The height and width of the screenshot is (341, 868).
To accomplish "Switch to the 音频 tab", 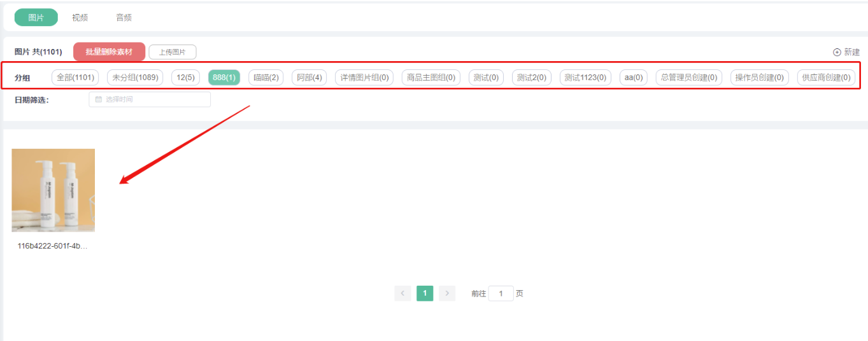I will [x=124, y=18].
